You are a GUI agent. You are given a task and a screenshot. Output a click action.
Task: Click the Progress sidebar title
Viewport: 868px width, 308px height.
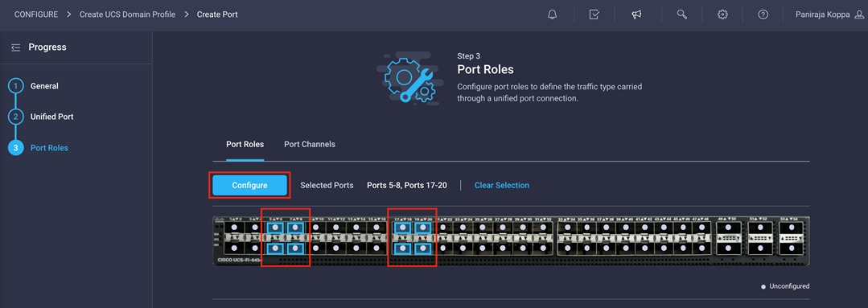click(x=47, y=47)
